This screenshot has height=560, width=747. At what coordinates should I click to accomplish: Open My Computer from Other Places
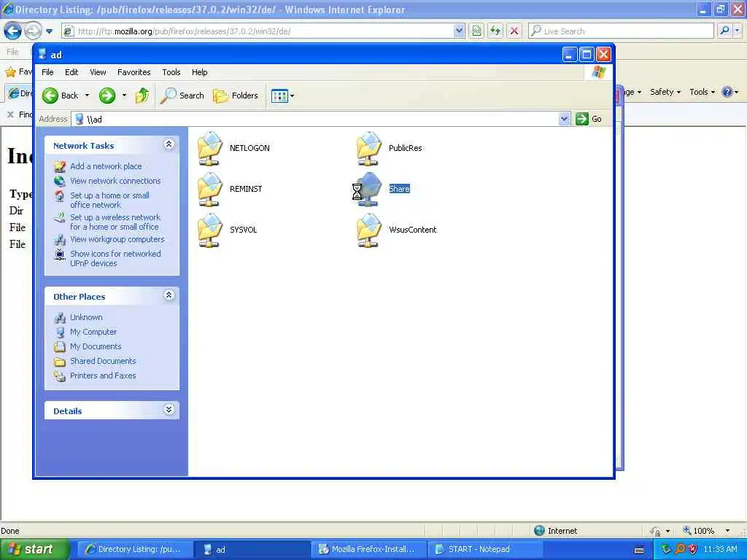point(93,332)
